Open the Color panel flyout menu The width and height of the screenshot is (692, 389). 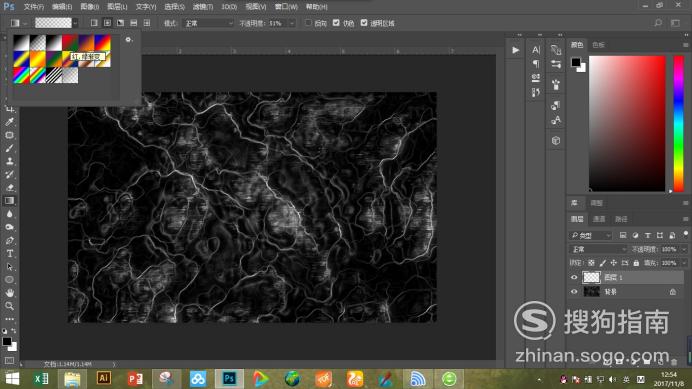[x=685, y=45]
